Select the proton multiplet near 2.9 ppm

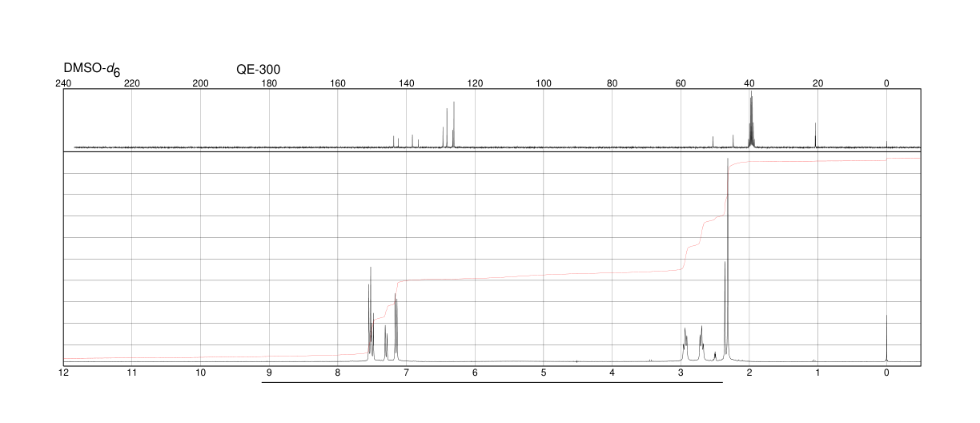pyautogui.click(x=685, y=344)
